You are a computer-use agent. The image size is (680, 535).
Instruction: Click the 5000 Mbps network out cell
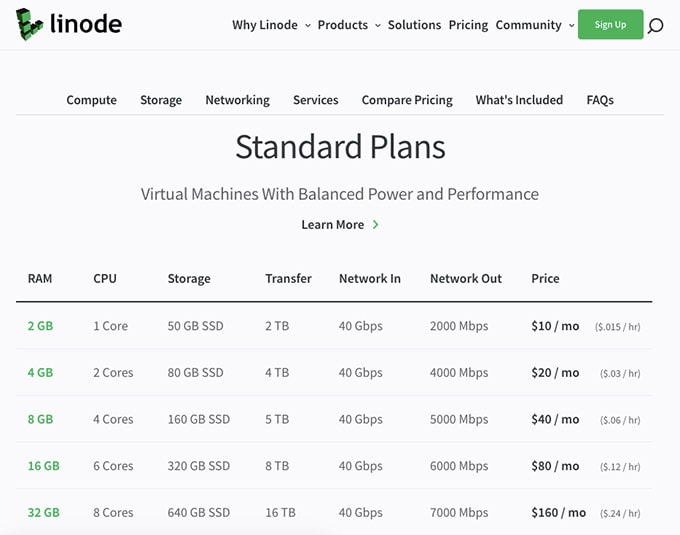click(x=459, y=420)
